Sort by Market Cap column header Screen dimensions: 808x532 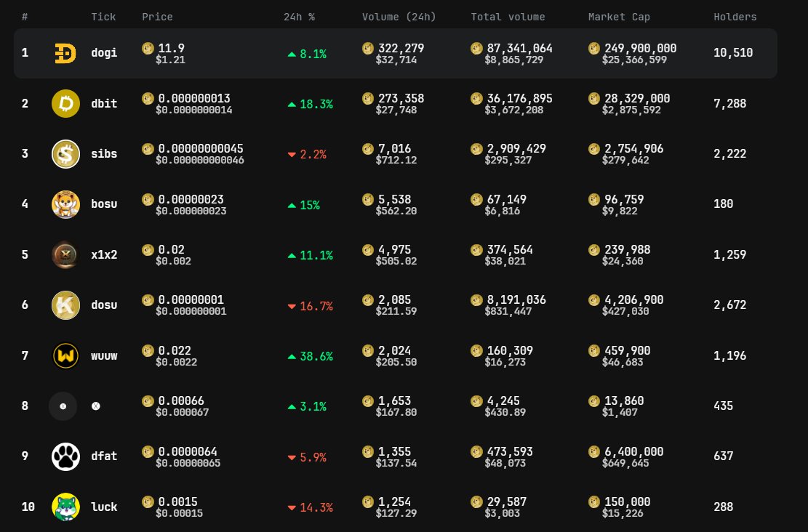tap(619, 17)
